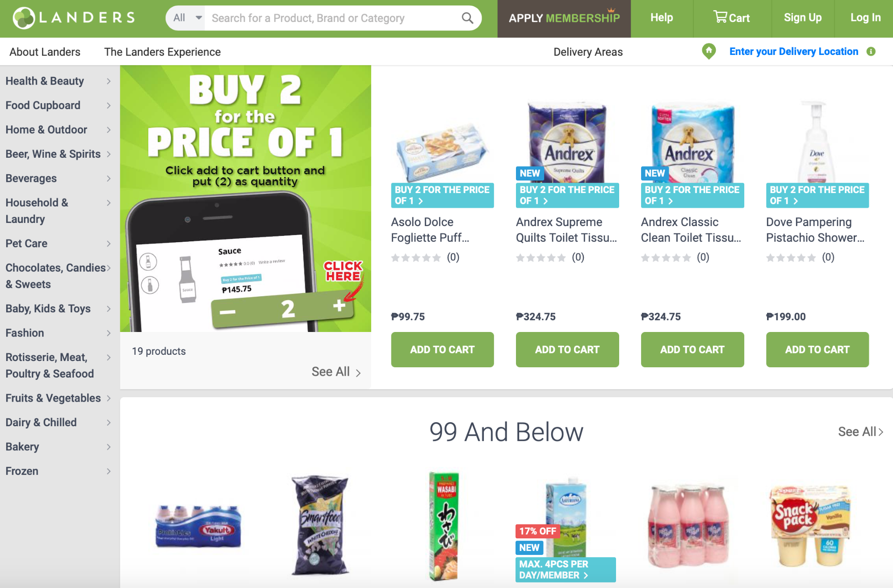Image resolution: width=893 pixels, height=588 pixels.
Task: Click the delivery location pin icon
Action: pyautogui.click(x=709, y=51)
